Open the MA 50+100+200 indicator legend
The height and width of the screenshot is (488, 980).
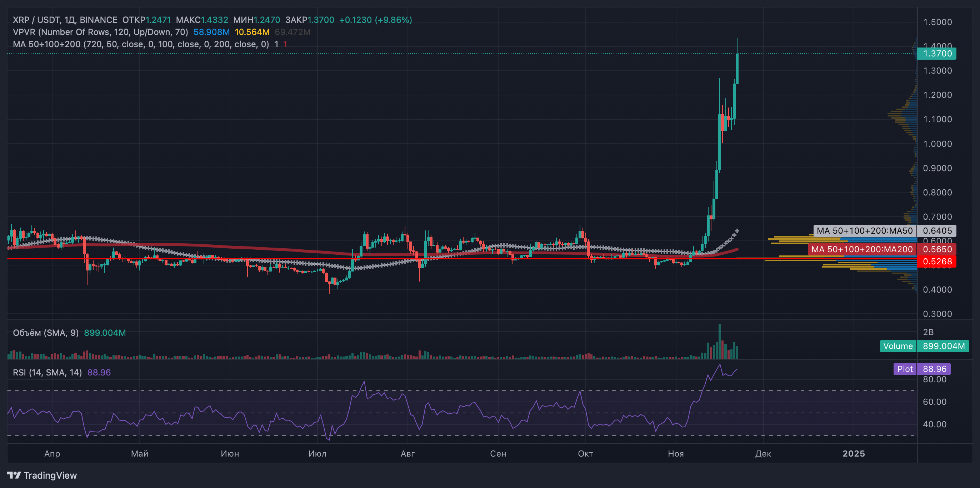pos(141,44)
